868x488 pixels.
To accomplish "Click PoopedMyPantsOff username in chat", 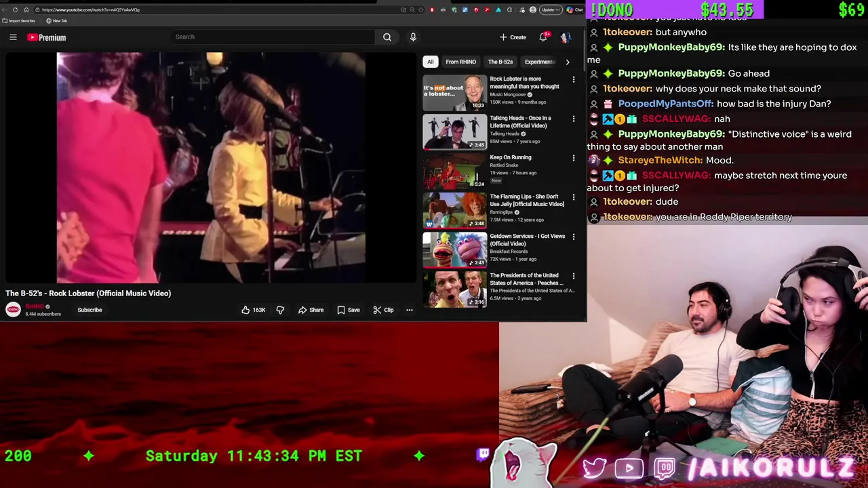I will click(x=666, y=104).
